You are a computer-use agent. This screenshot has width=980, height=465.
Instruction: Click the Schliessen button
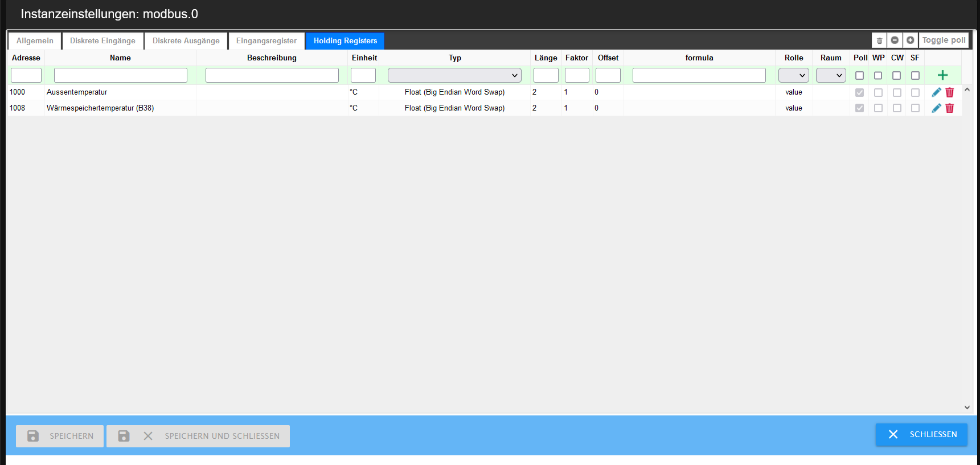point(921,434)
